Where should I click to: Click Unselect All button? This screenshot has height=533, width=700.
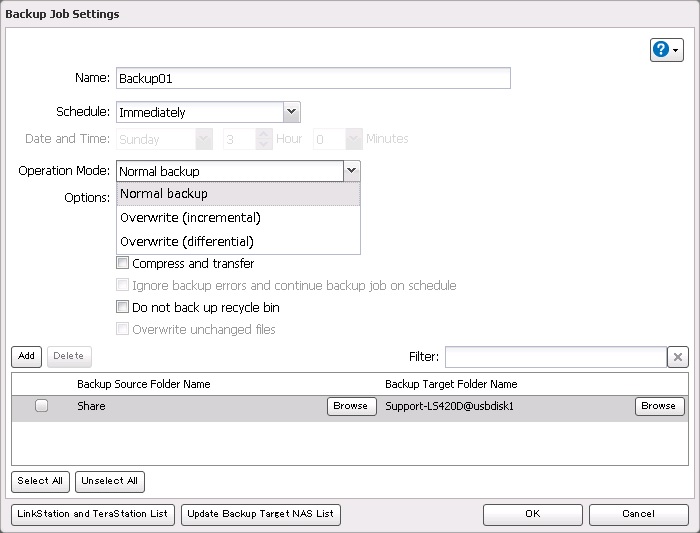coord(110,482)
